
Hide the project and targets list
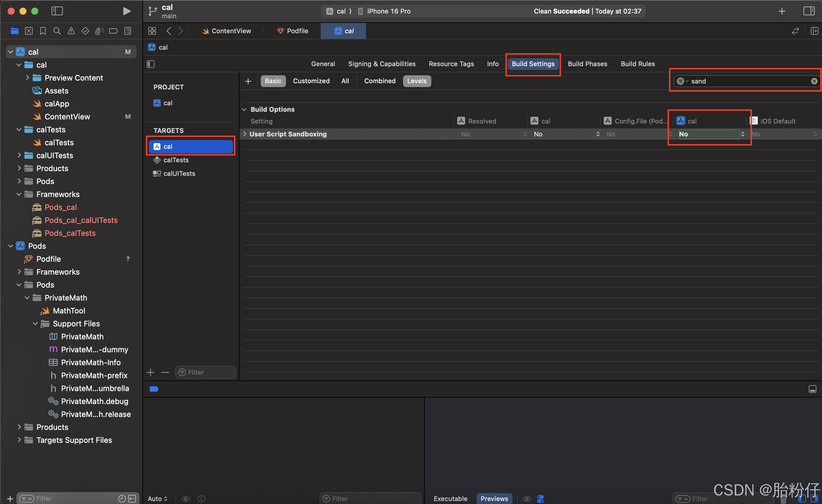click(151, 64)
